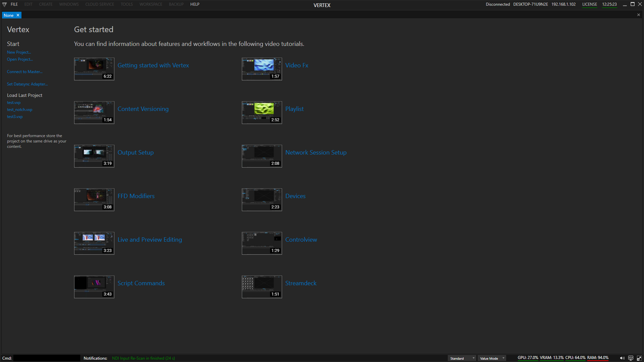
Task: Open Video Fx video thumbnail
Action: point(262,69)
